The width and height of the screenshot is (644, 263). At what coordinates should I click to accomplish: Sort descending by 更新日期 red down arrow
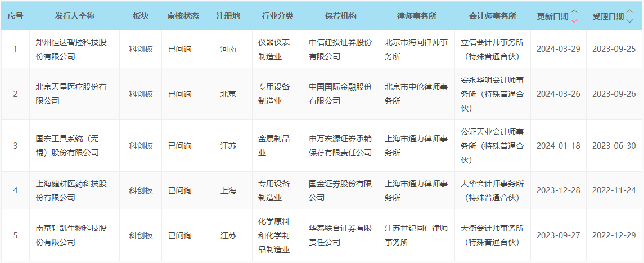[574, 20]
